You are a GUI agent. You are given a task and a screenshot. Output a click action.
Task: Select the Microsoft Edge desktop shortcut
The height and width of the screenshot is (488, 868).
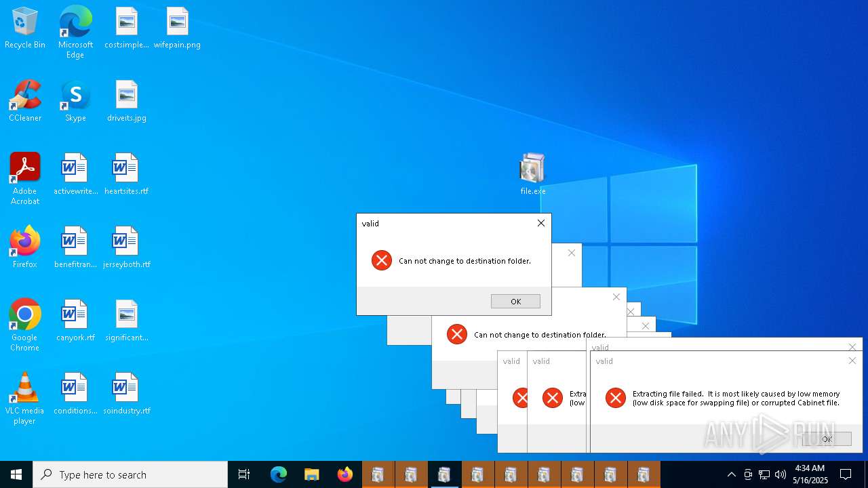pos(75,33)
